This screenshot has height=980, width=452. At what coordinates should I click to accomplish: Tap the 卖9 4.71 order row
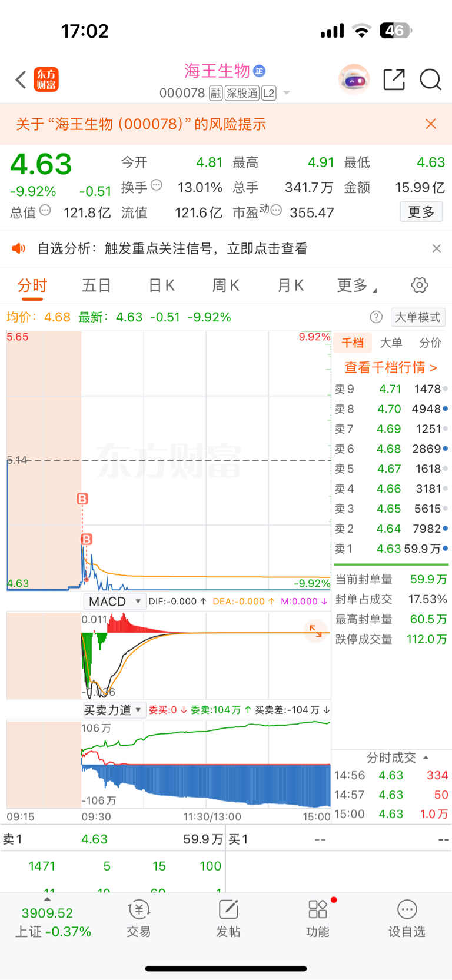tap(391, 389)
